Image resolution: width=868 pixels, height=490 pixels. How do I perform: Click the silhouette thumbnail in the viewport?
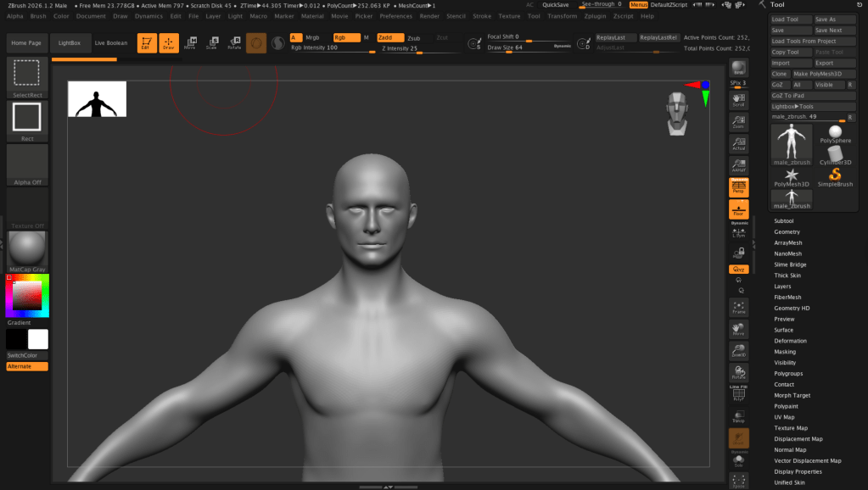click(x=97, y=99)
